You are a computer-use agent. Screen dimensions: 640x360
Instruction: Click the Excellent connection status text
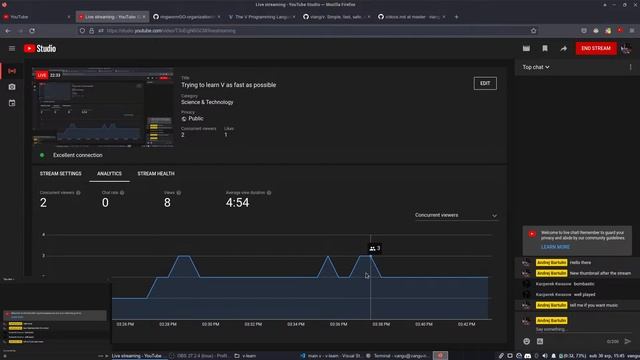(78, 155)
